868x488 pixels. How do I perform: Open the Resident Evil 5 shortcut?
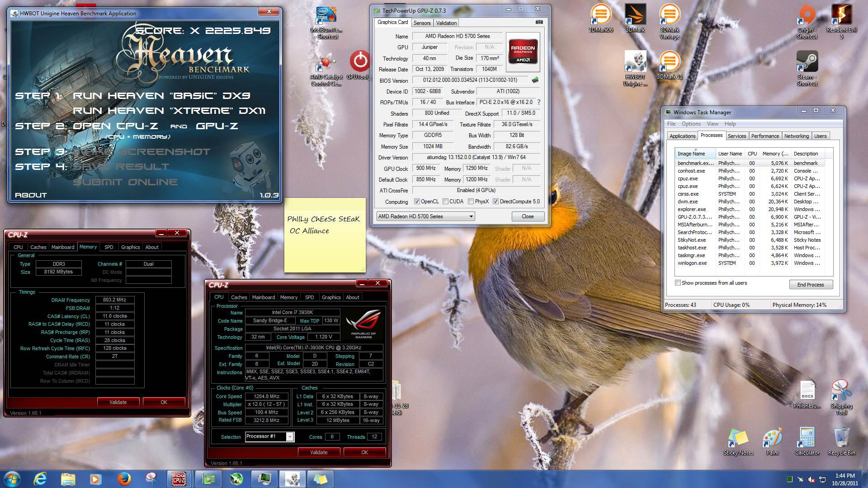point(841,22)
